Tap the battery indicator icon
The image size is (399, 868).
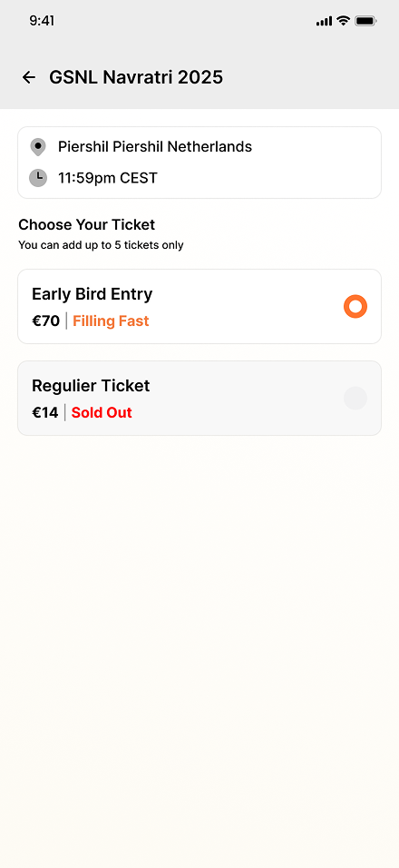tap(365, 21)
